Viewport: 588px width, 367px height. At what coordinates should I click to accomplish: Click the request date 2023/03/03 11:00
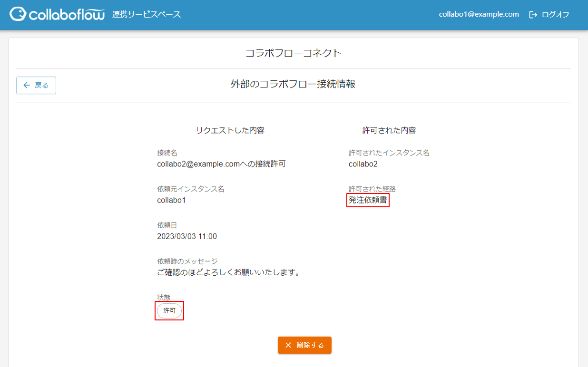click(x=187, y=236)
